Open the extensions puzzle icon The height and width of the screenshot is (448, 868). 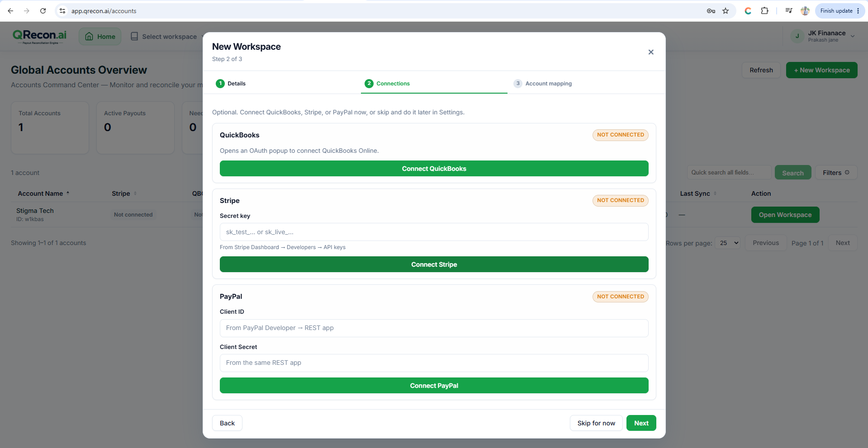pos(764,11)
